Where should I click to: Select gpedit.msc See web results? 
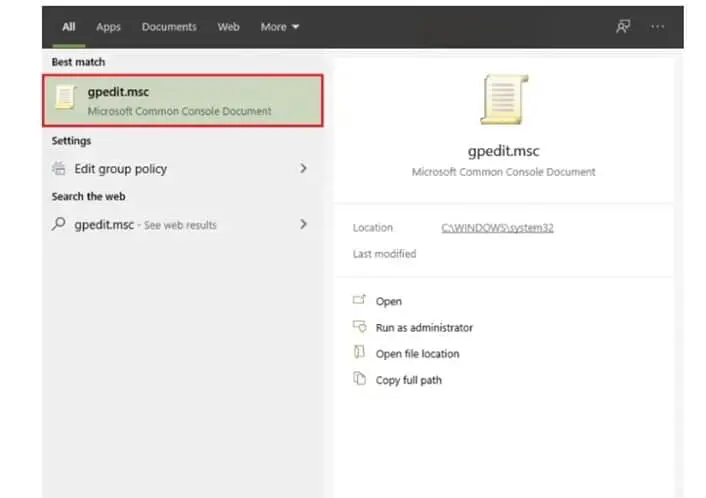(183, 224)
